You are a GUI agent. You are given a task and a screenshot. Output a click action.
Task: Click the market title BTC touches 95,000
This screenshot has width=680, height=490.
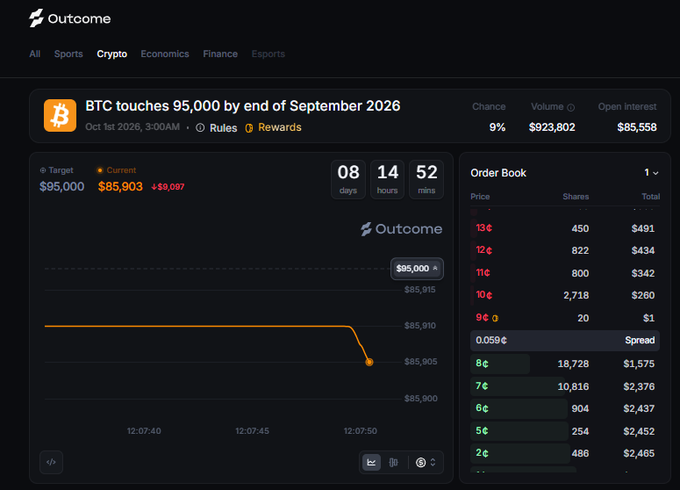243,106
